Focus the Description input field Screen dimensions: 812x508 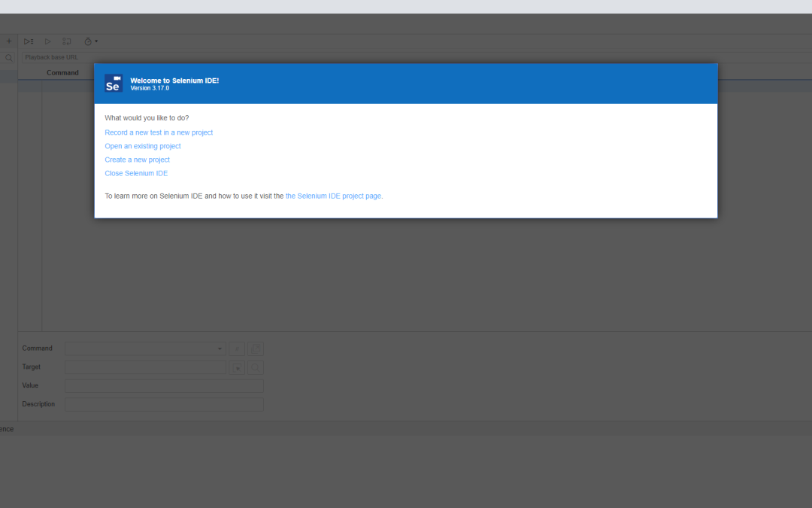164,404
